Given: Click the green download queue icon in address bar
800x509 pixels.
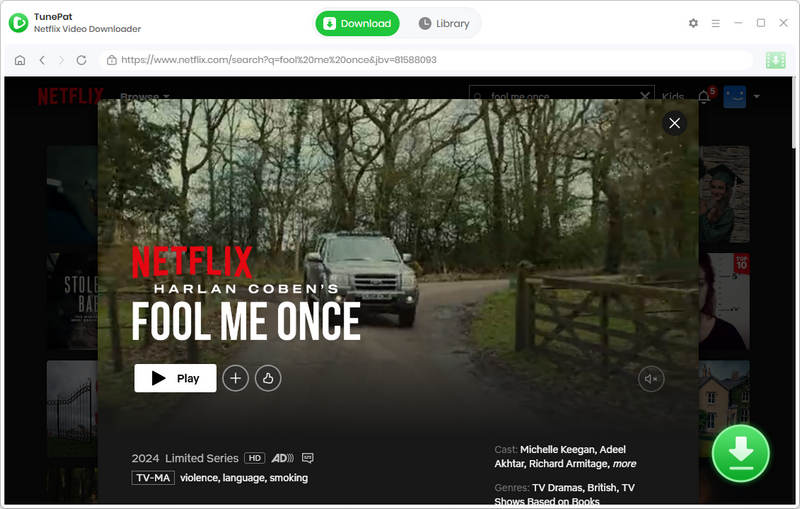Looking at the screenshot, I should tap(776, 60).
